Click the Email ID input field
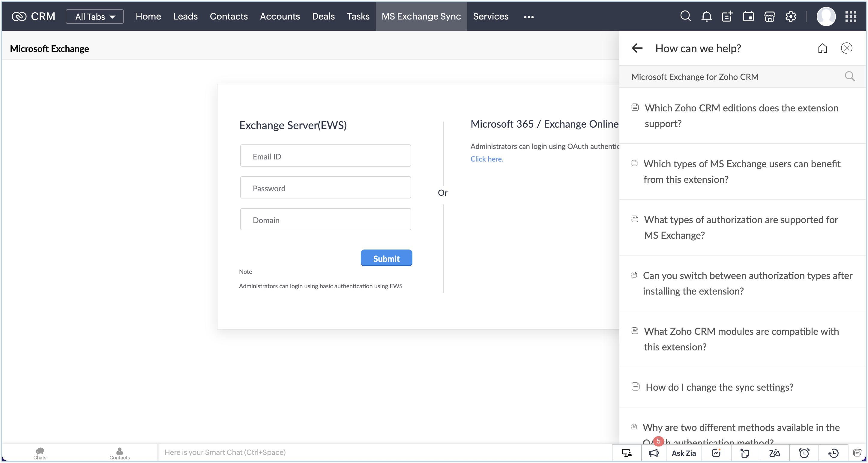Screen dimensions: 868x463 pos(325,156)
